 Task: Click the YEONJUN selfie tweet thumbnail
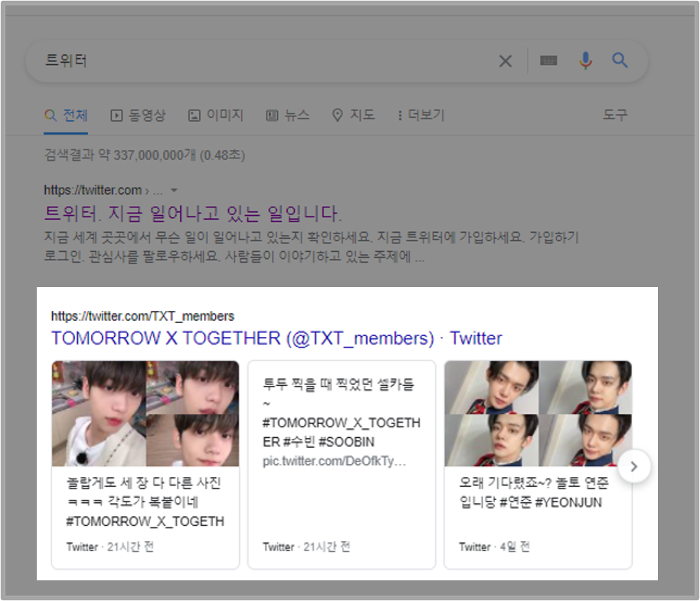(538, 413)
